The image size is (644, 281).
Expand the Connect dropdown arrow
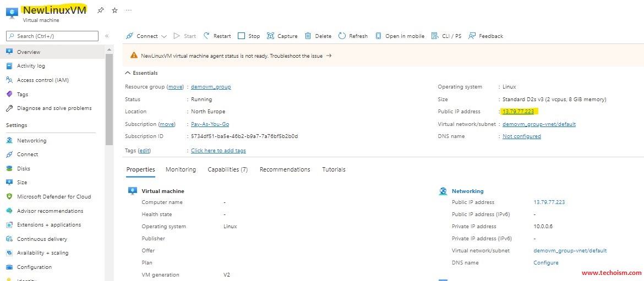(164, 36)
